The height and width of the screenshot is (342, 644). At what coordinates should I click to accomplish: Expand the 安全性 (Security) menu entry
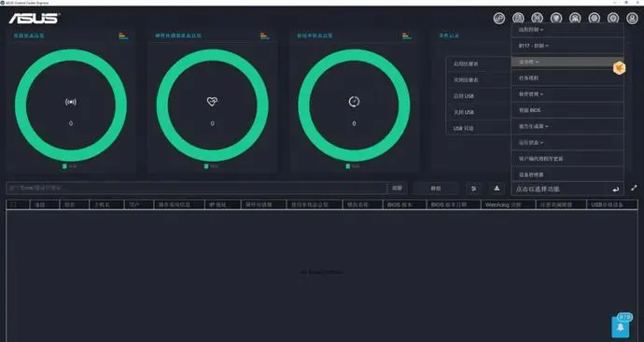567,62
